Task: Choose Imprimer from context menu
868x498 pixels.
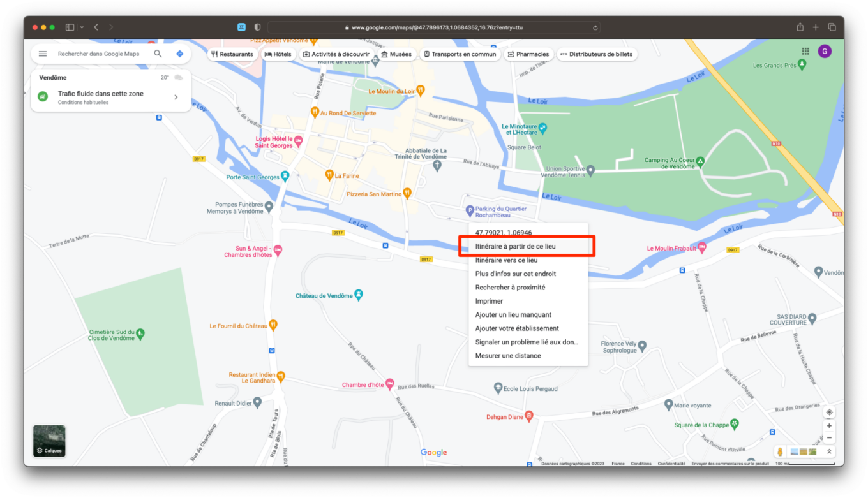Action: point(527,301)
